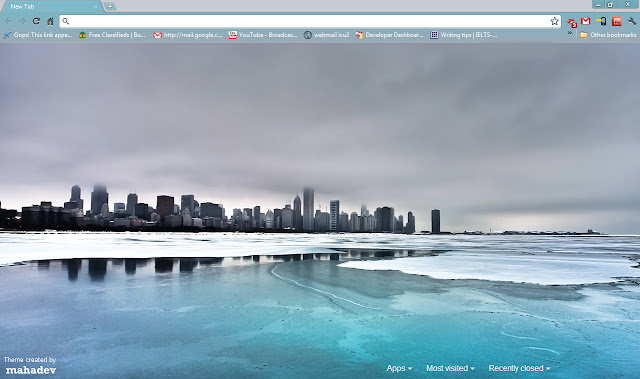The width and height of the screenshot is (640, 379).
Task: Open the Other bookmarks folder
Action: click(x=608, y=35)
